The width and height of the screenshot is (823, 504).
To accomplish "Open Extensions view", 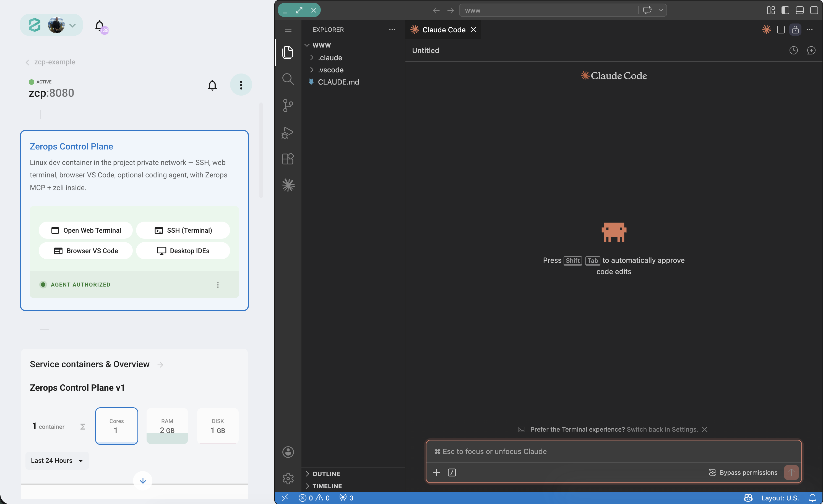I will [288, 159].
